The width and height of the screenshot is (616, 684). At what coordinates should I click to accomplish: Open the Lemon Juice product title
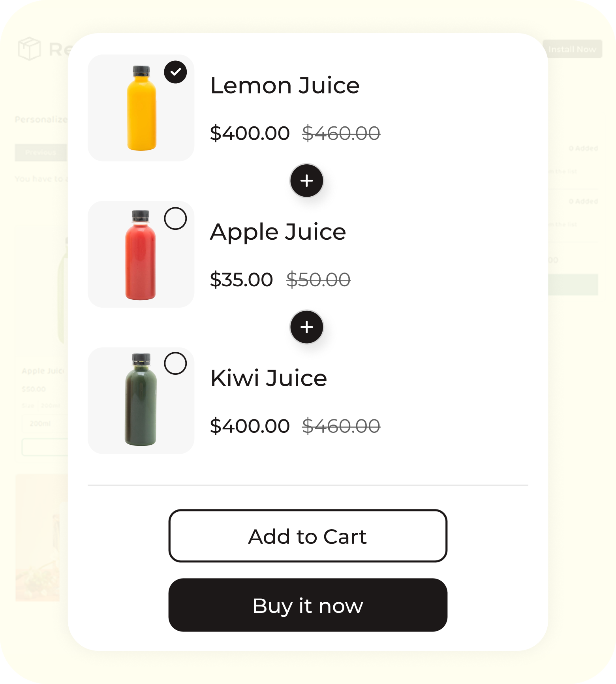click(285, 85)
